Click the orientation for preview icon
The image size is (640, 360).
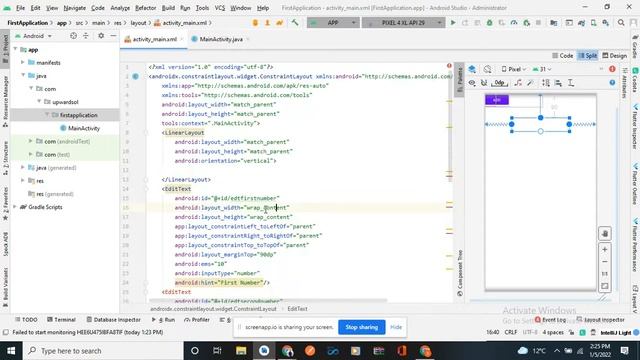tap(487, 69)
